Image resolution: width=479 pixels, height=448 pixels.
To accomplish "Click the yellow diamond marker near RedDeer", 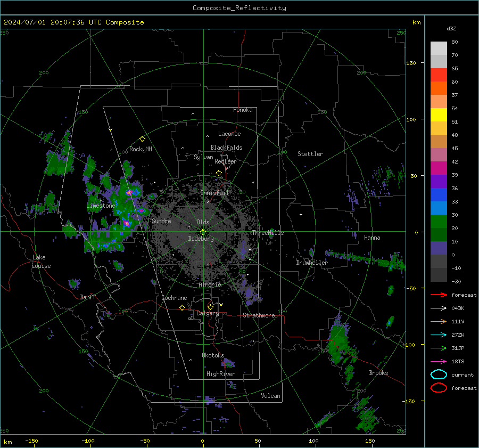I will coord(219,173).
